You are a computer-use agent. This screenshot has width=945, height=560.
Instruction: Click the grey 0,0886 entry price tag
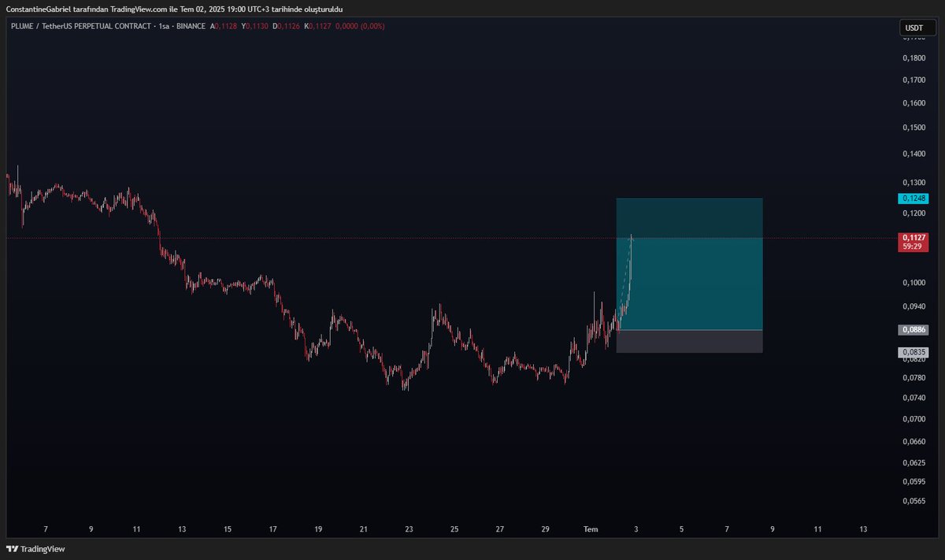[913, 330]
